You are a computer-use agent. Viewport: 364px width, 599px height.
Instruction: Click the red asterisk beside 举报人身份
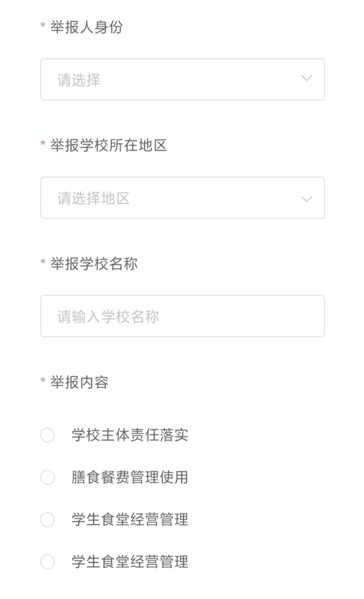43,25
